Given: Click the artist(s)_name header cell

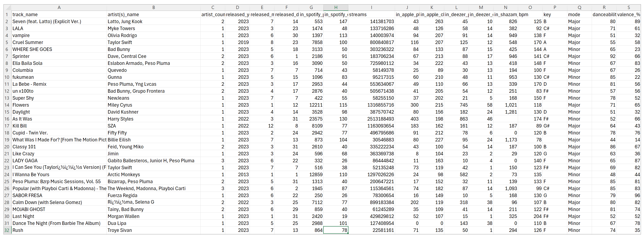Looking at the screenshot, I should click(123, 15).
